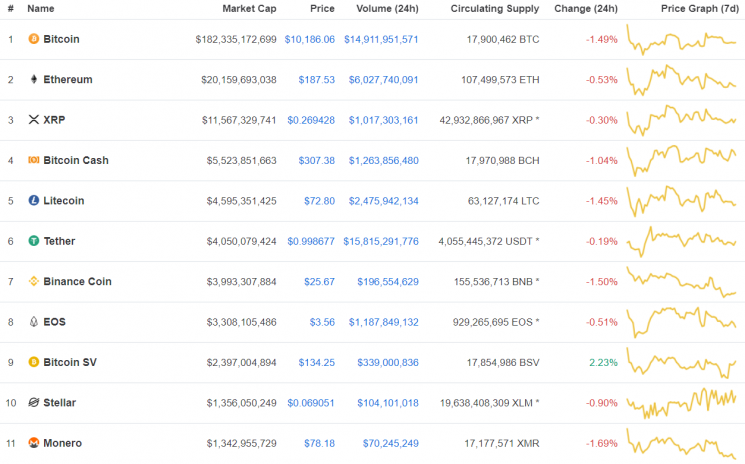Viewport: 745px width, 464px height.
Task: Open the XRP name link
Action: [x=54, y=120]
